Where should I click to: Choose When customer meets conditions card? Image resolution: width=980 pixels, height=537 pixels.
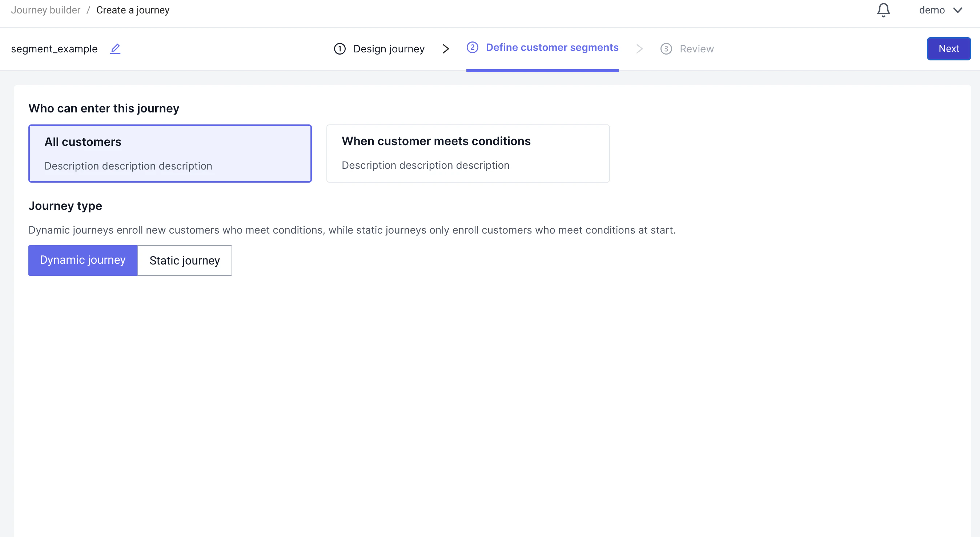pos(468,154)
